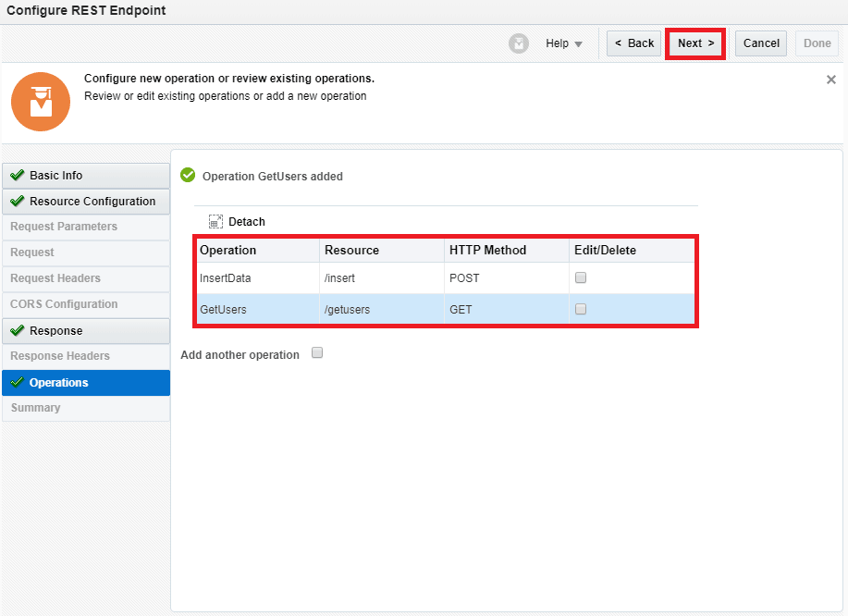Select the GetUsers /getusers row

tap(347, 310)
